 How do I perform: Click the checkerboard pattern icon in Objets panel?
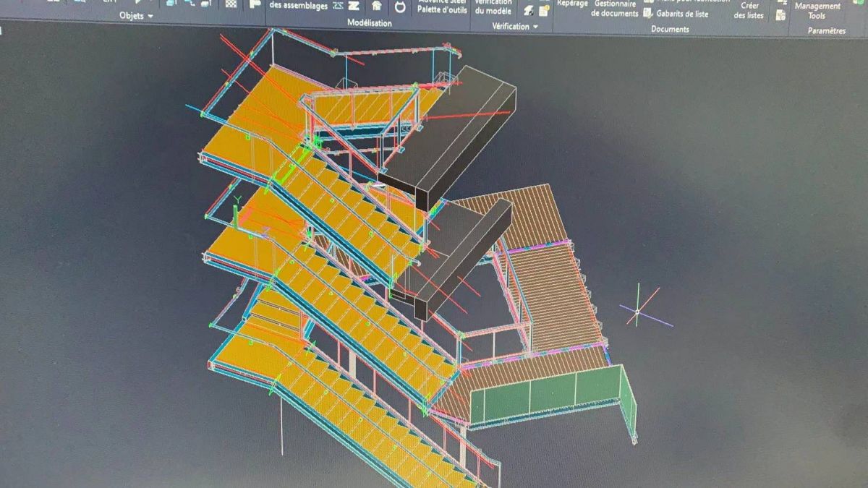click(x=231, y=4)
